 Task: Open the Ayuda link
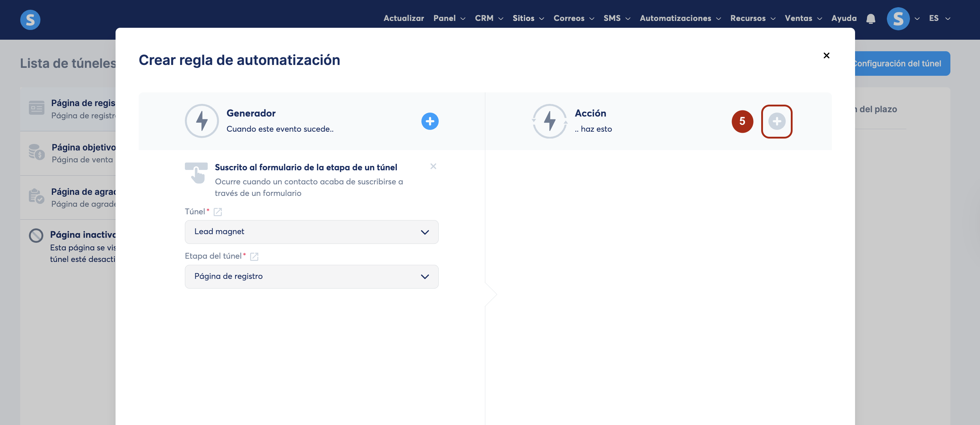(x=844, y=18)
